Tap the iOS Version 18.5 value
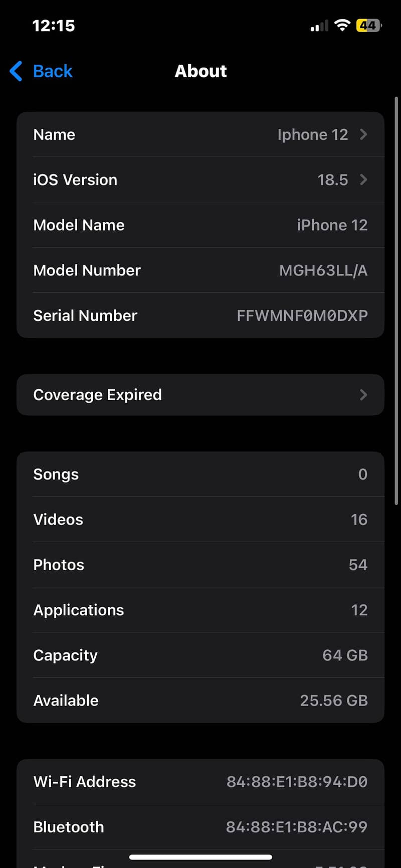This screenshot has height=868, width=401. [332, 180]
